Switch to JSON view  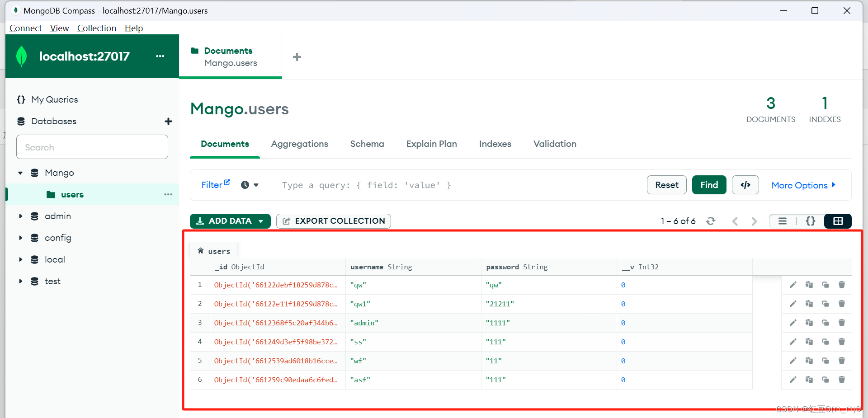(811, 221)
